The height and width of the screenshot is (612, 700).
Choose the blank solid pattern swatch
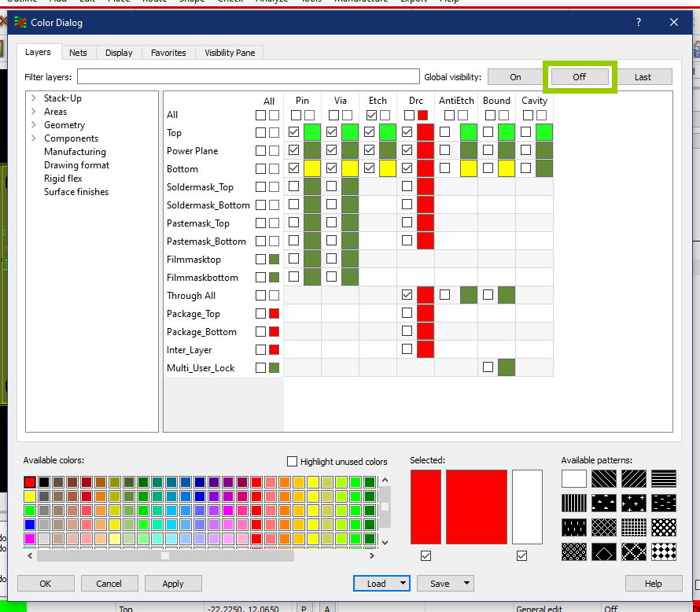[x=574, y=478]
